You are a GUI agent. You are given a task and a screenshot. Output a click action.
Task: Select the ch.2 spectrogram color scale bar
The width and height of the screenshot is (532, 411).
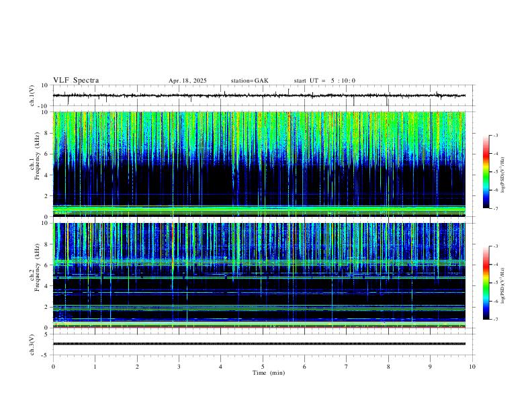486,283
